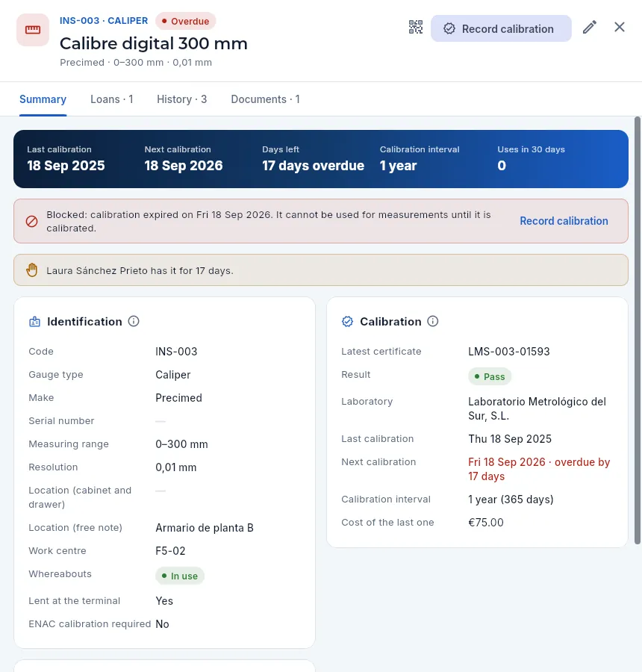The height and width of the screenshot is (672, 642).
Task: Click the red overdue next calibration date
Action: pyautogui.click(x=539, y=469)
